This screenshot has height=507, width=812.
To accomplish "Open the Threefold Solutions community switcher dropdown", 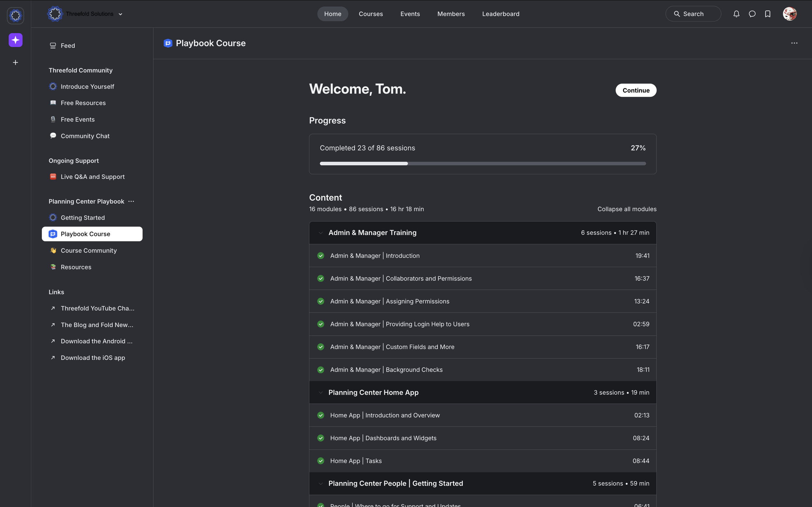I will (120, 14).
